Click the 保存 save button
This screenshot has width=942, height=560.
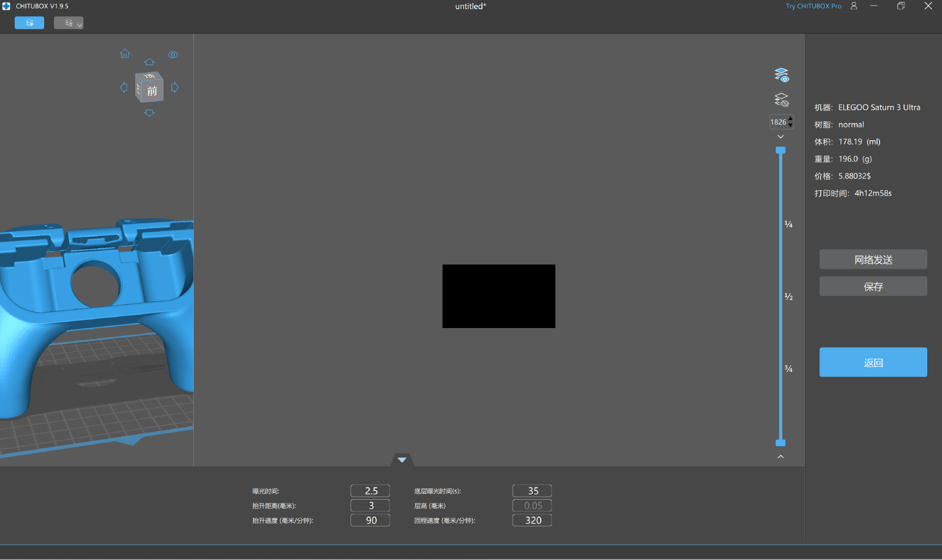(873, 286)
